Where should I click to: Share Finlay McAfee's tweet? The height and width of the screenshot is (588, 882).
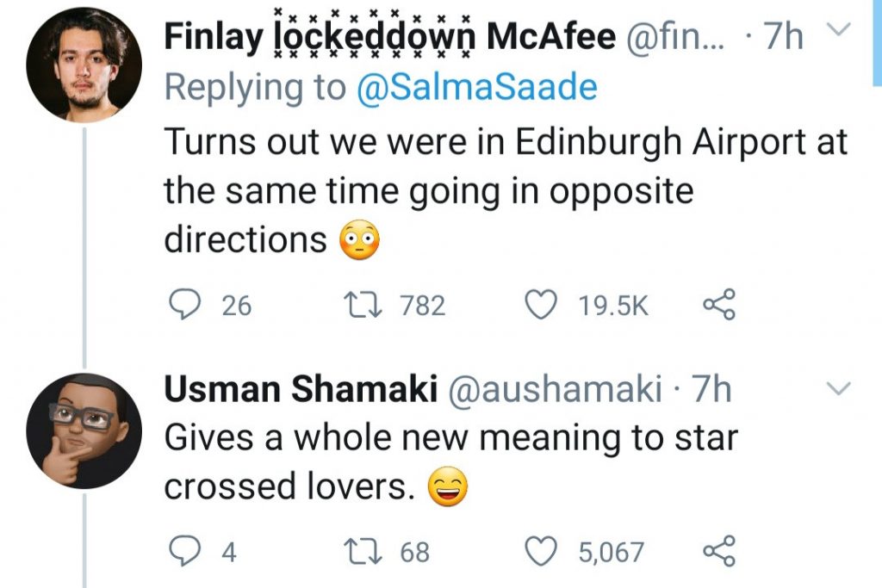[718, 306]
